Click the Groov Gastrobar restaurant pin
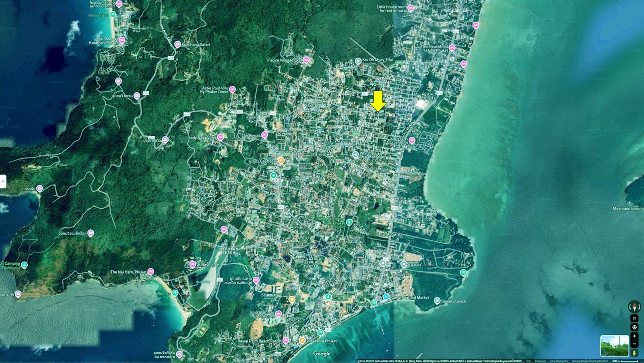 [x=281, y=161]
